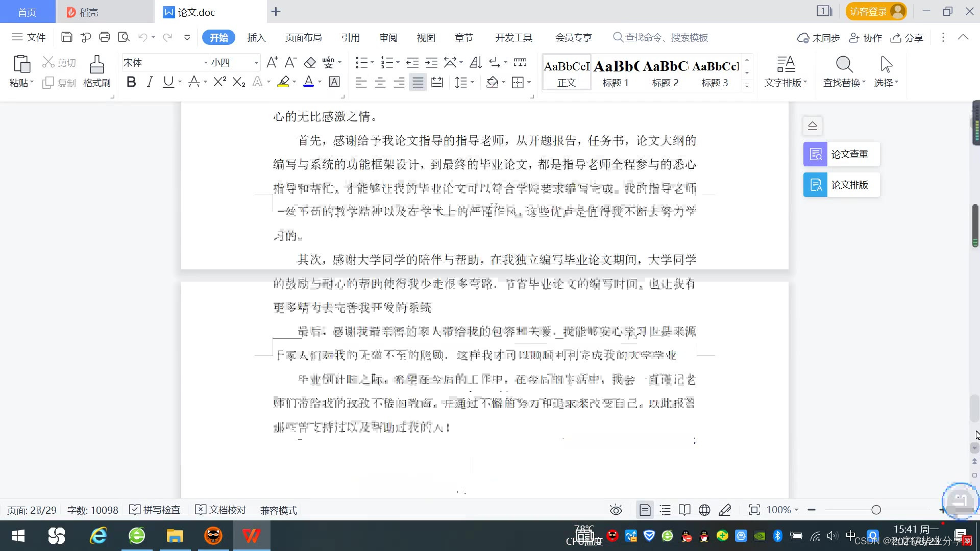Open the 插入 ribbon tab
The height and width of the screenshot is (551, 980).
(256, 37)
